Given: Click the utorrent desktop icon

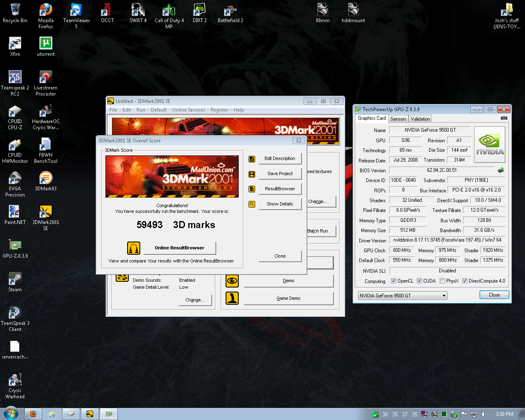Looking at the screenshot, I should 46,47.
